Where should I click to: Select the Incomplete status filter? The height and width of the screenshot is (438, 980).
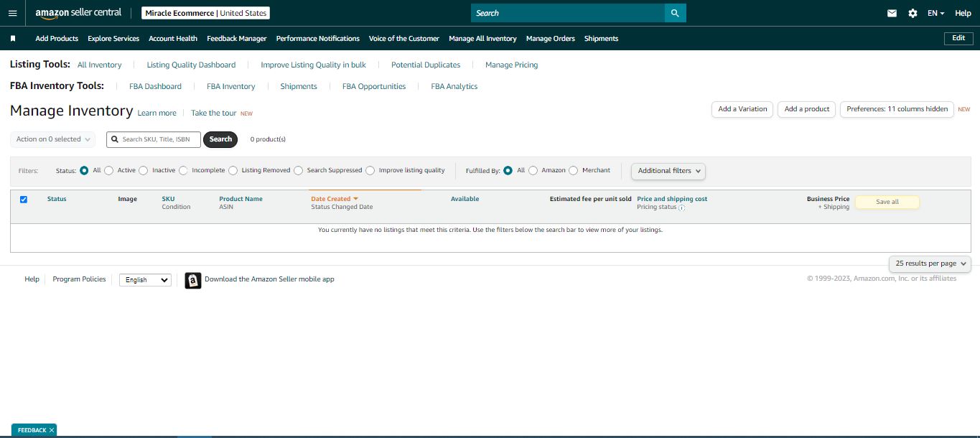pyautogui.click(x=183, y=171)
